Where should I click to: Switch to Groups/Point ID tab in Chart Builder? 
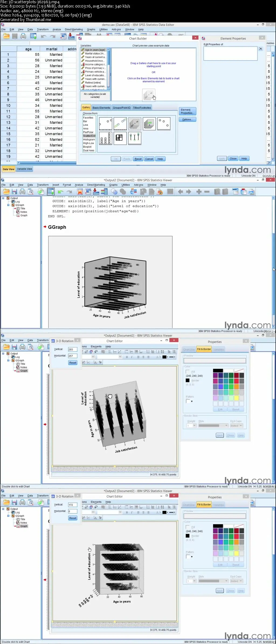pos(122,108)
